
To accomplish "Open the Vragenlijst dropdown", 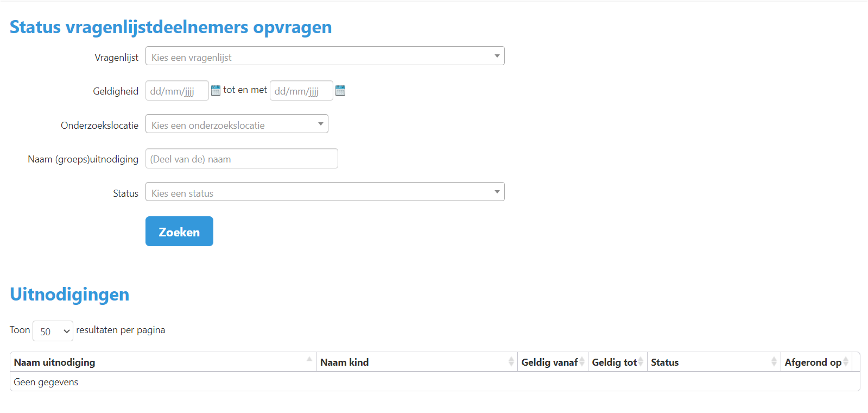I will click(x=325, y=56).
